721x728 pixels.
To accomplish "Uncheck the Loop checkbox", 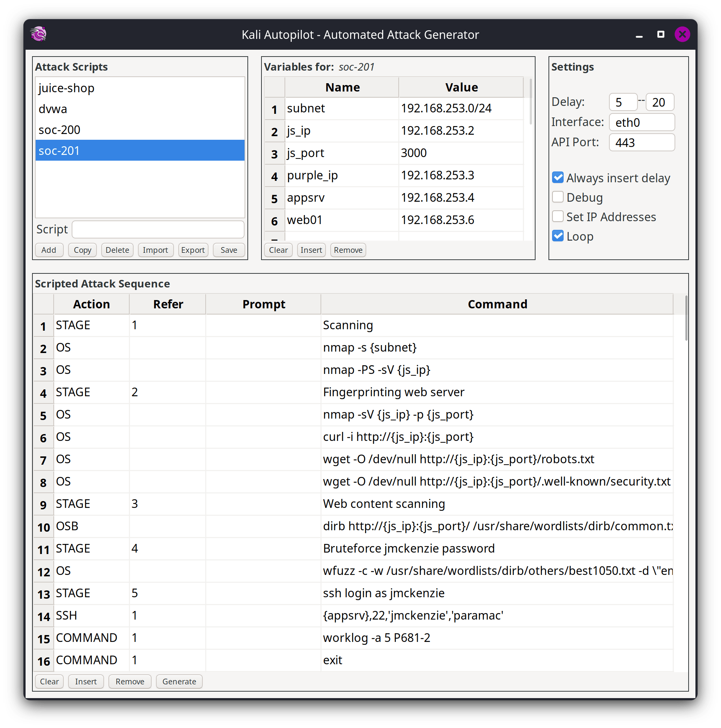I will point(557,236).
